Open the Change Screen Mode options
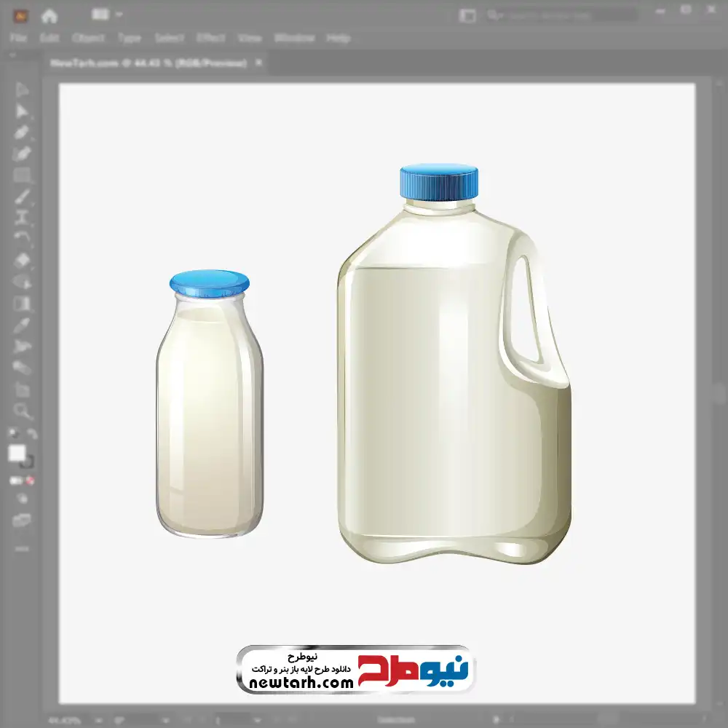Viewport: 728px width, 728px height. click(22, 521)
